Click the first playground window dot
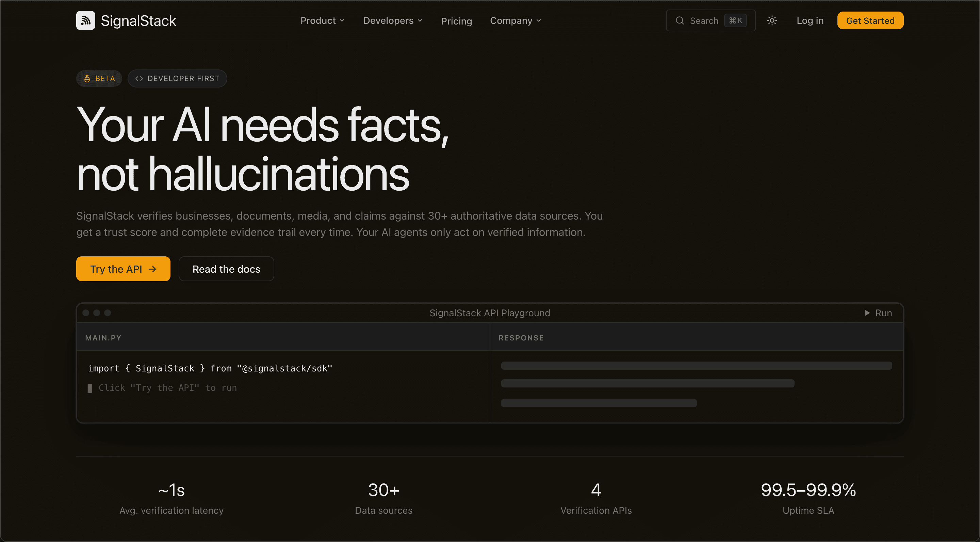The height and width of the screenshot is (542, 980). click(86, 313)
